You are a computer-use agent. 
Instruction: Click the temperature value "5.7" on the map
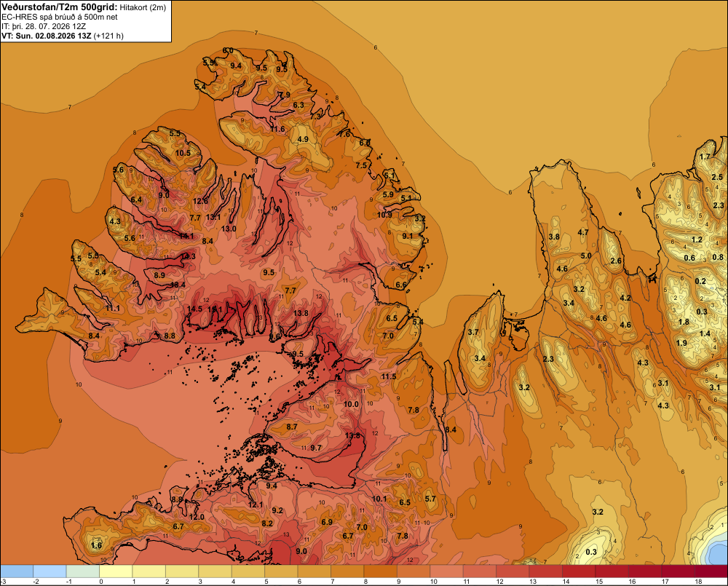pyautogui.click(x=430, y=499)
